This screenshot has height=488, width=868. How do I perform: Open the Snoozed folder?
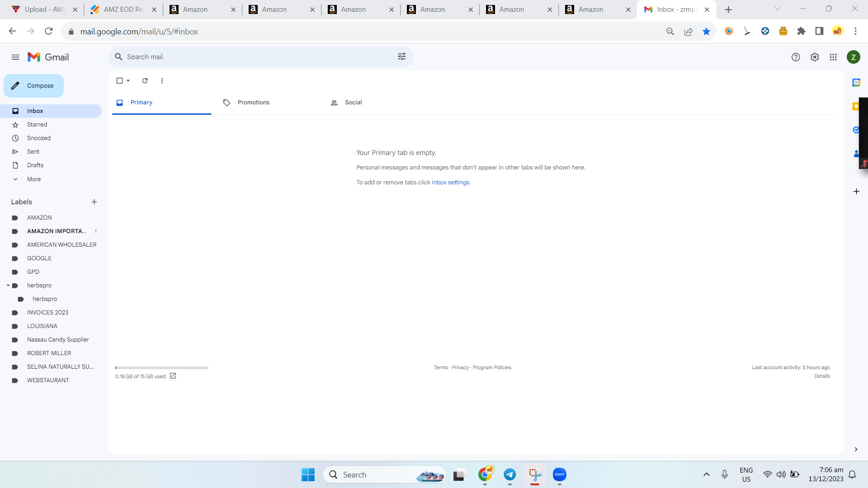(x=51, y=138)
